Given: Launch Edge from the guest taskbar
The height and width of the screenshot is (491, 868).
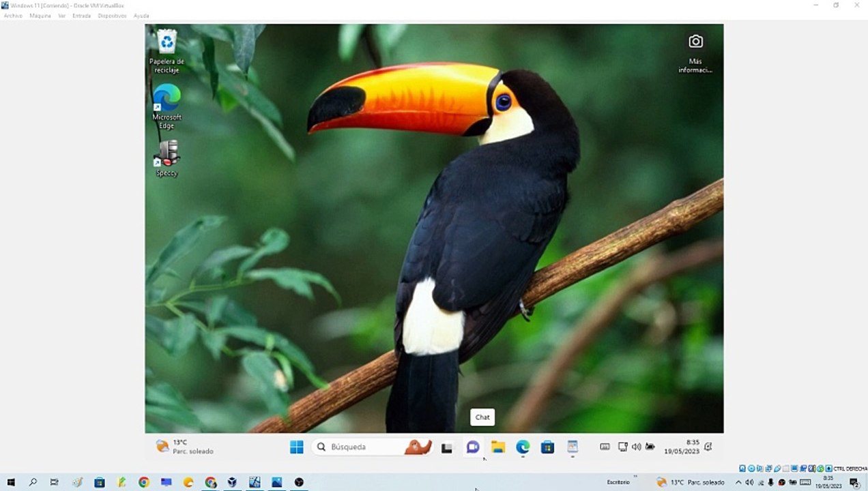Looking at the screenshot, I should click(523, 447).
